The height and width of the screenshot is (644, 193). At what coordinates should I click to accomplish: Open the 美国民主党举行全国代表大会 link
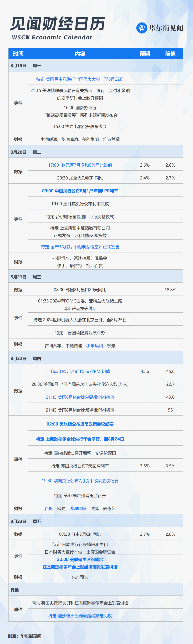80,79
